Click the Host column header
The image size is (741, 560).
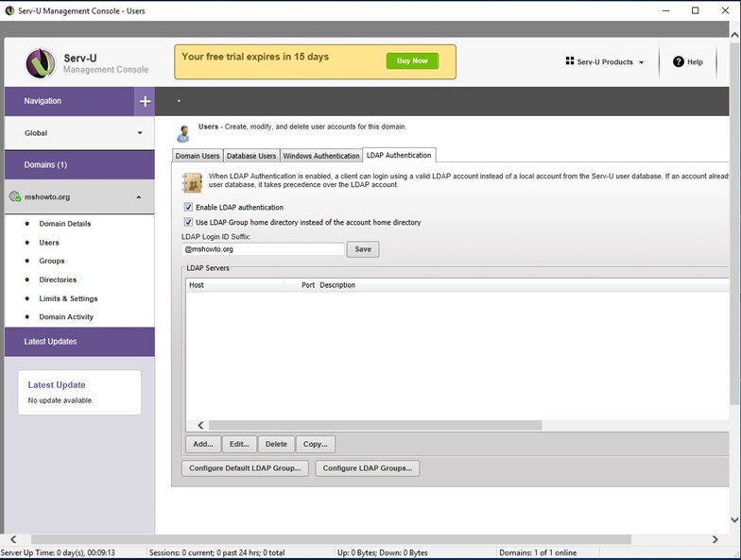coord(235,285)
